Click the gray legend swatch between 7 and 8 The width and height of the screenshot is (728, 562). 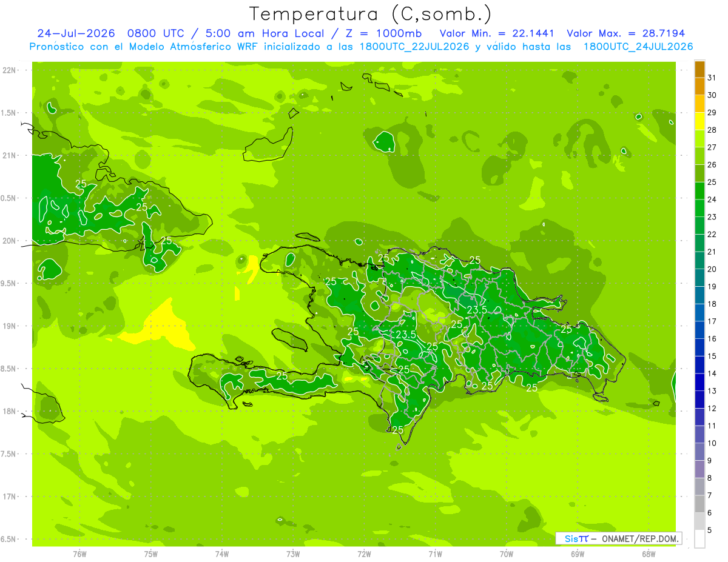699,486
